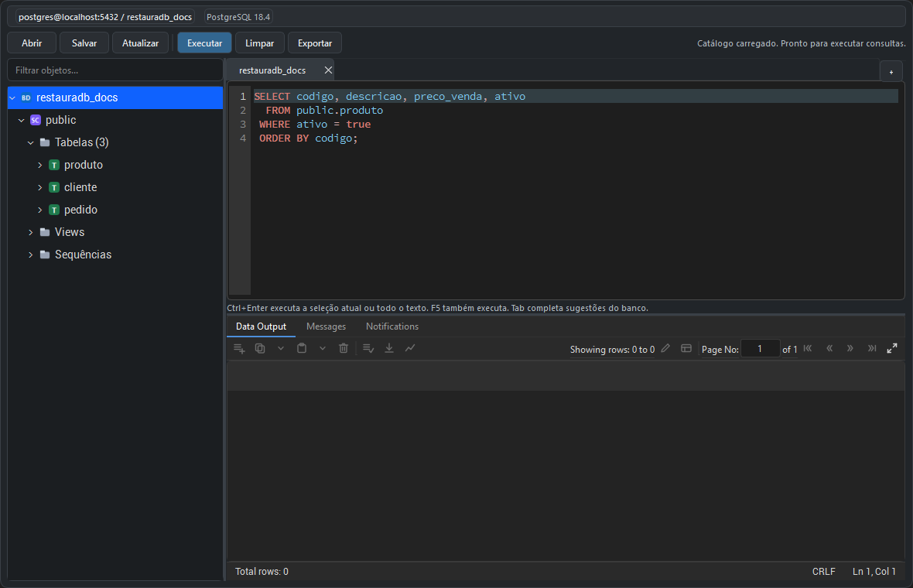913x588 pixels.
Task: Click the WHERE ativo = true line
Action: pos(315,125)
